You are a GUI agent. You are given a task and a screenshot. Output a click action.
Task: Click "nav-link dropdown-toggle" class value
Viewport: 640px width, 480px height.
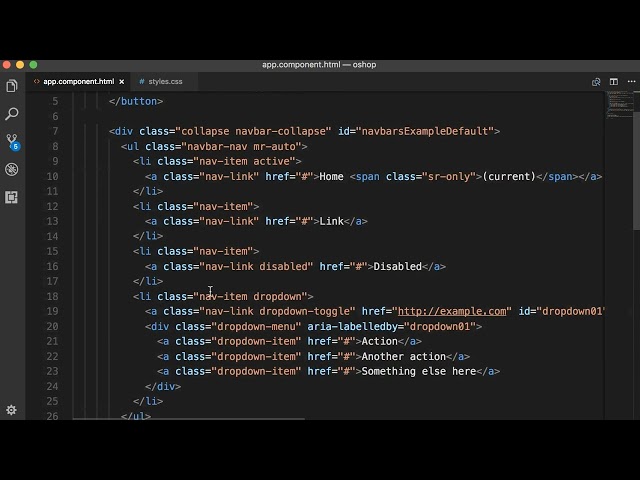[277, 311]
